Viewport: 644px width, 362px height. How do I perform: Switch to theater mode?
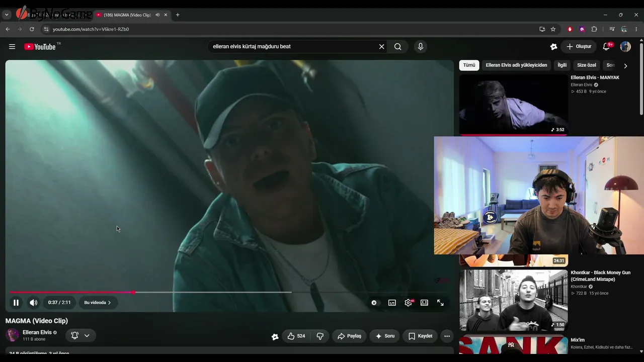coord(424,303)
